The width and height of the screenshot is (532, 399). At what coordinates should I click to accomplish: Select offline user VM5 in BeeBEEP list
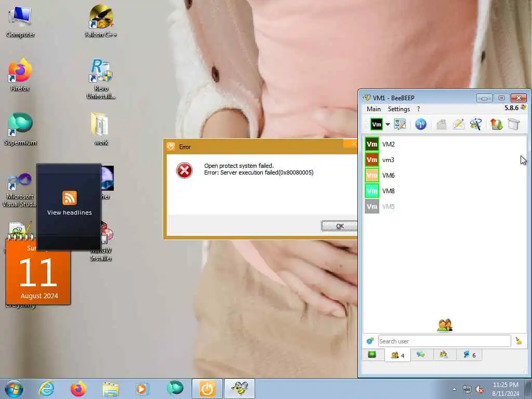pyautogui.click(x=445, y=206)
